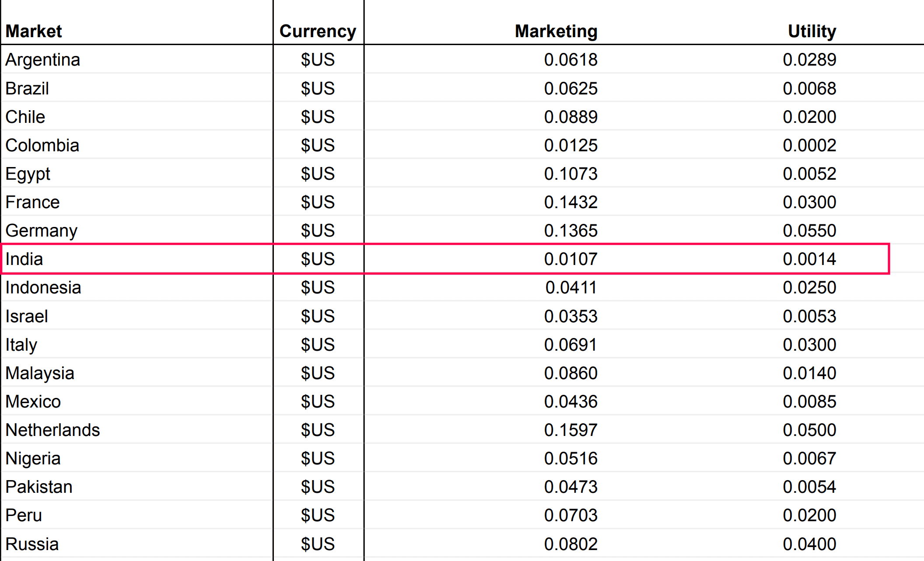
Task: Click Germany's currency cell $US
Action: tap(318, 230)
